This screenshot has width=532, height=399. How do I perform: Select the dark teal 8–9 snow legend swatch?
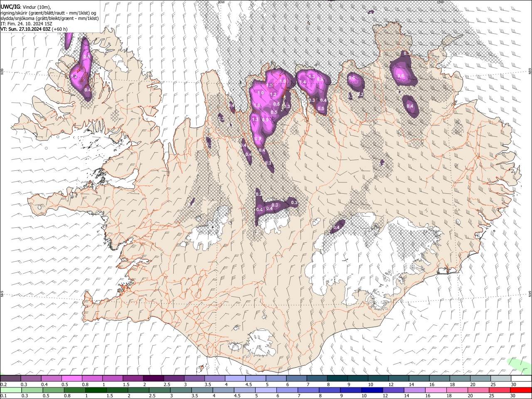[337, 379]
